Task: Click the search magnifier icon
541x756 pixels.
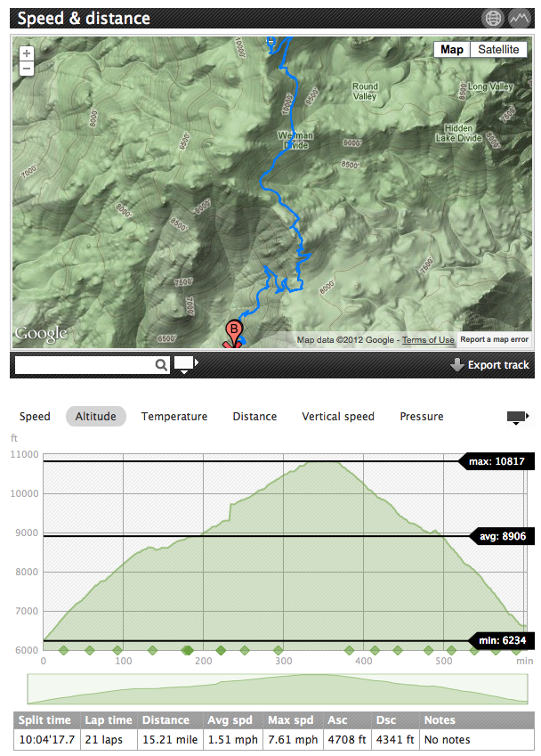Action: tap(161, 364)
